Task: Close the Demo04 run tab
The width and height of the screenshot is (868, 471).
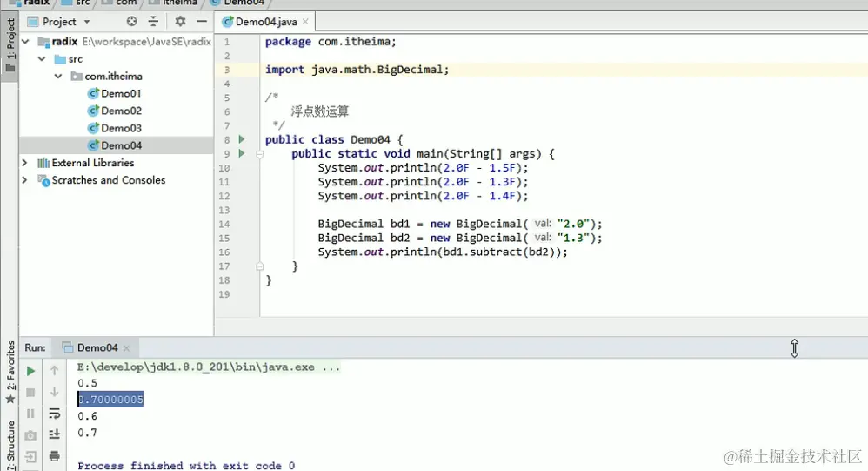Action: (126, 348)
